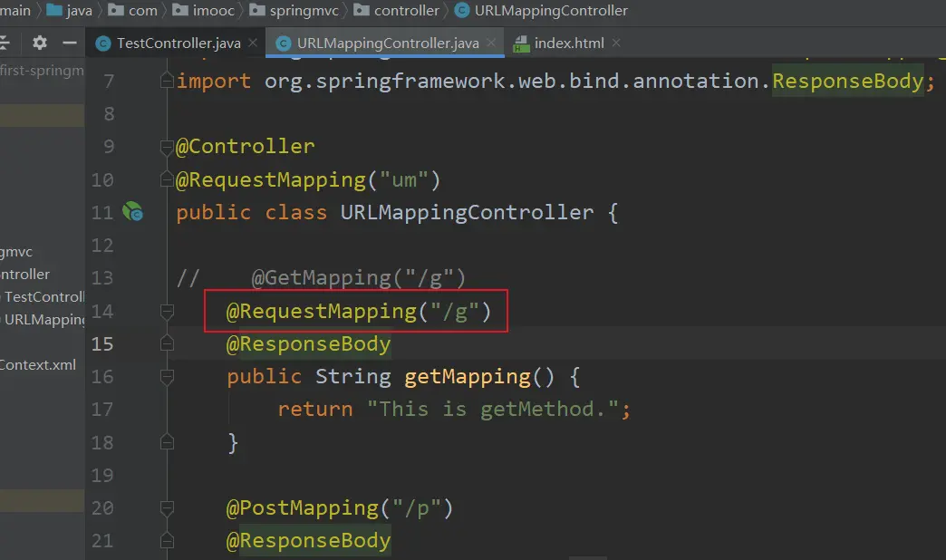Close the index.html tab
Screen dimensions: 946x560
pyautogui.click(x=616, y=43)
